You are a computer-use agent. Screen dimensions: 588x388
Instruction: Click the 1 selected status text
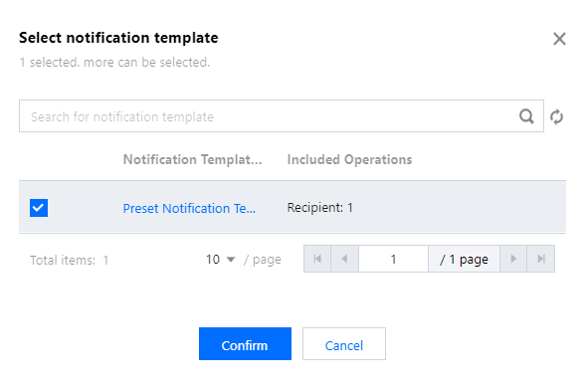114,62
